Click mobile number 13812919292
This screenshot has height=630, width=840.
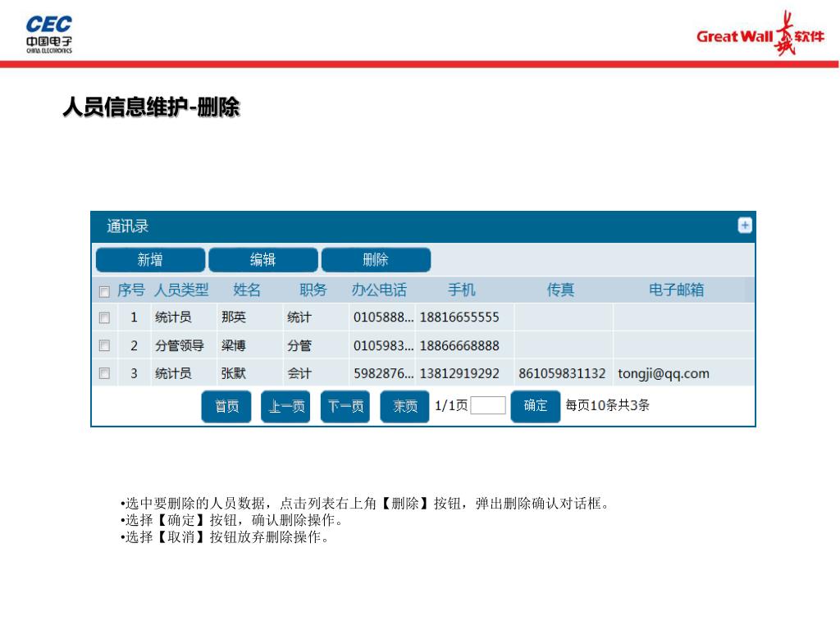[459, 373]
